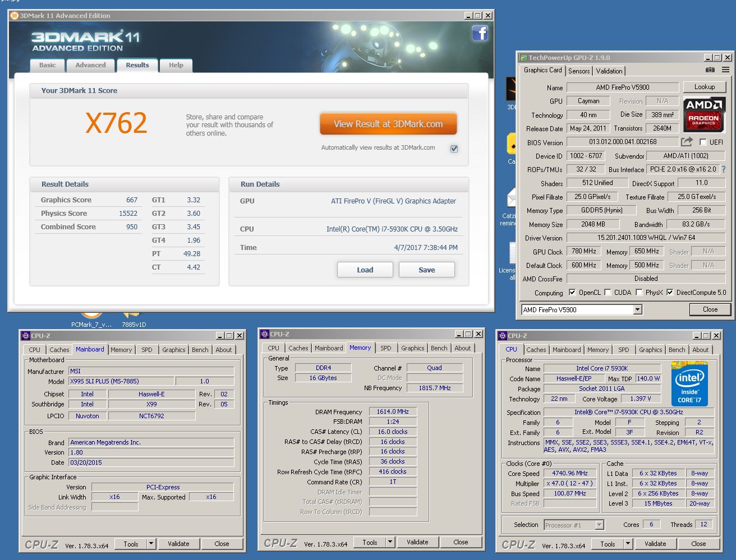Image resolution: width=736 pixels, height=560 pixels.
Task: Expand Tools dropdown arrow in processor CPU-Z
Action: coord(628,543)
